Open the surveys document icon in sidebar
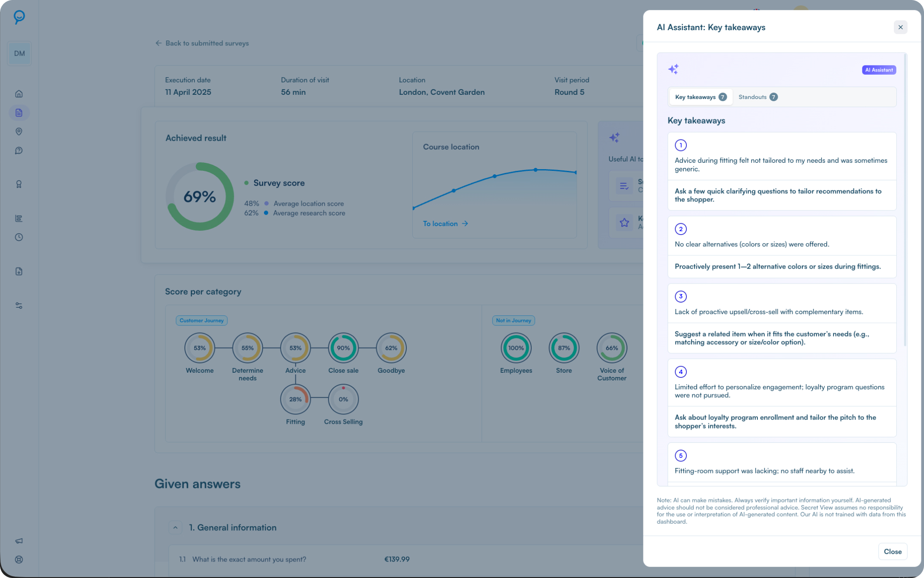924x578 pixels. 19,113
